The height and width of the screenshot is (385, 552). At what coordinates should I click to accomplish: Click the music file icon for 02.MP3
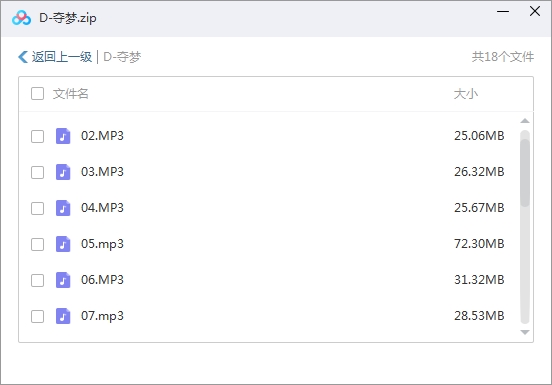coord(63,136)
